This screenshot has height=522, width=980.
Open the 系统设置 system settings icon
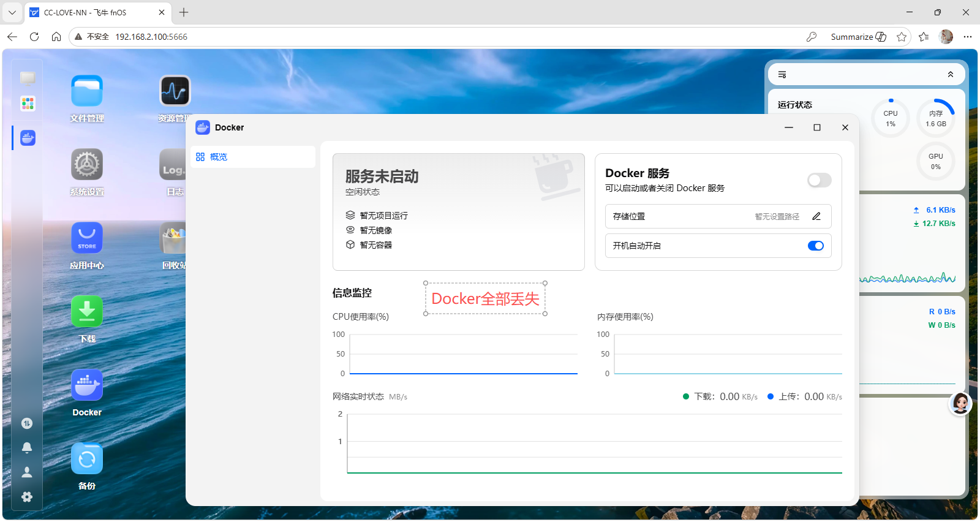[x=87, y=165]
